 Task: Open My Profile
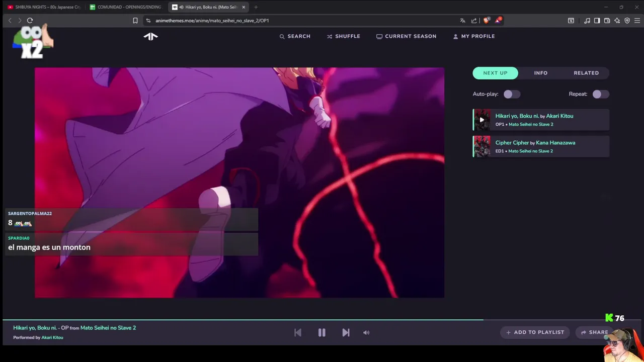474,36
